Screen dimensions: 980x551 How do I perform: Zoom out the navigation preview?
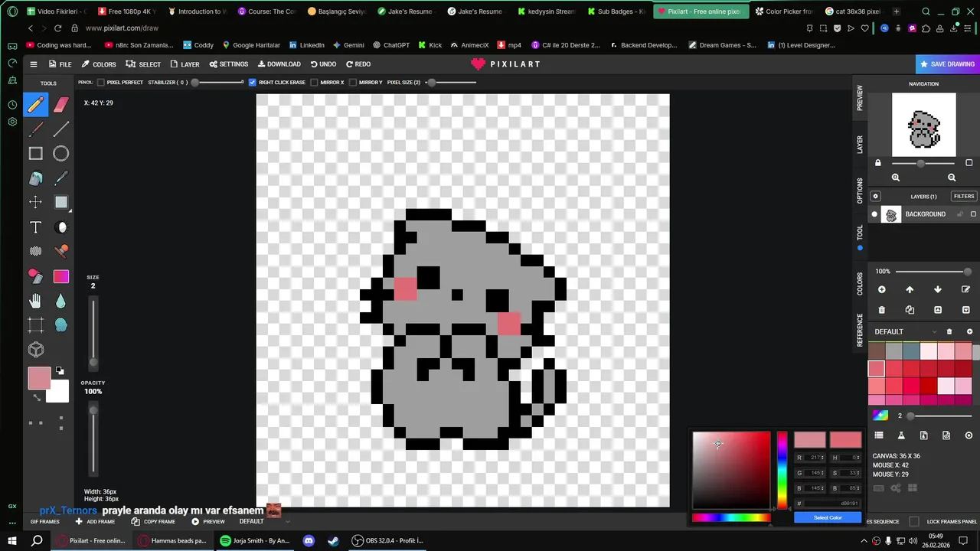(952, 178)
